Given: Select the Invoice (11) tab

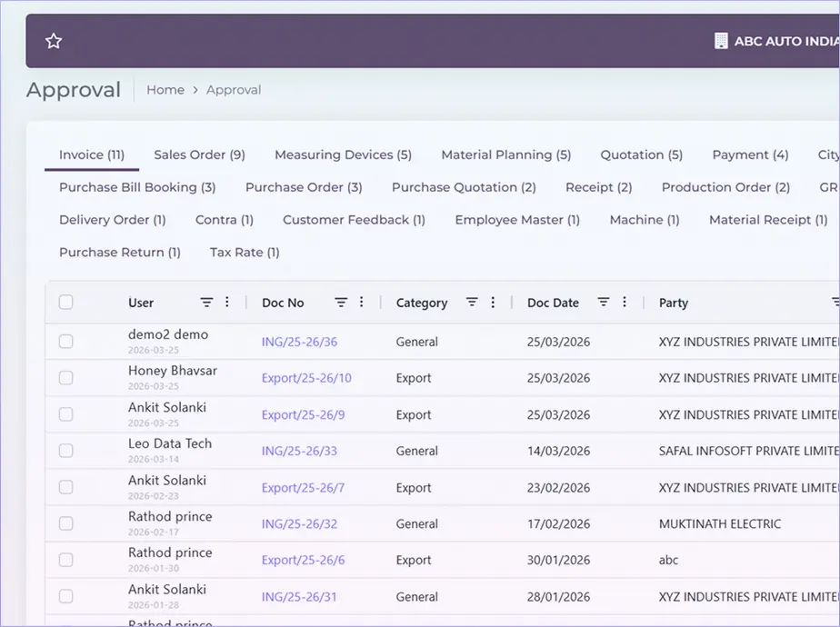Looking at the screenshot, I should [92, 154].
